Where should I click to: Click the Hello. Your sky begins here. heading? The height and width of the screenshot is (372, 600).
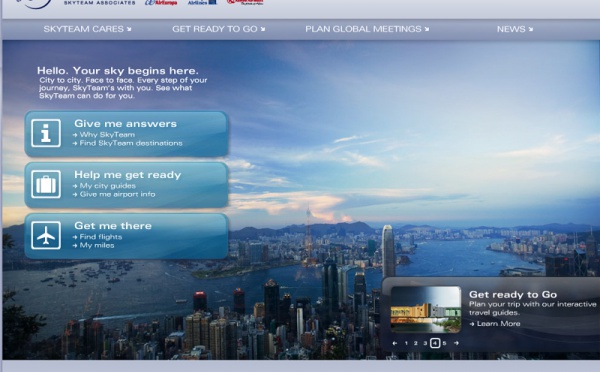click(118, 71)
